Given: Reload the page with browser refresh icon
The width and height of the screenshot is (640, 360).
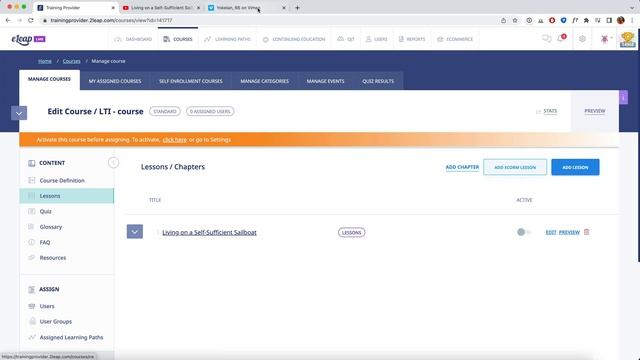Looking at the screenshot, I should click(x=31, y=20).
